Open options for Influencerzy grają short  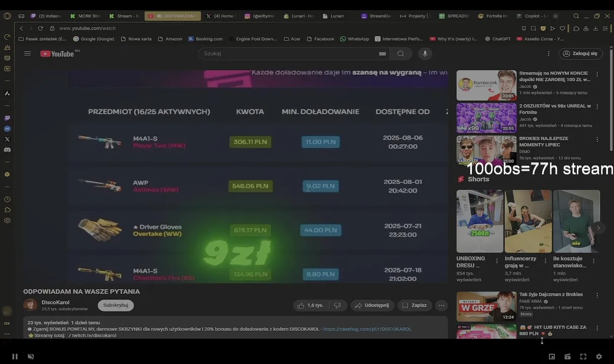[545, 261]
